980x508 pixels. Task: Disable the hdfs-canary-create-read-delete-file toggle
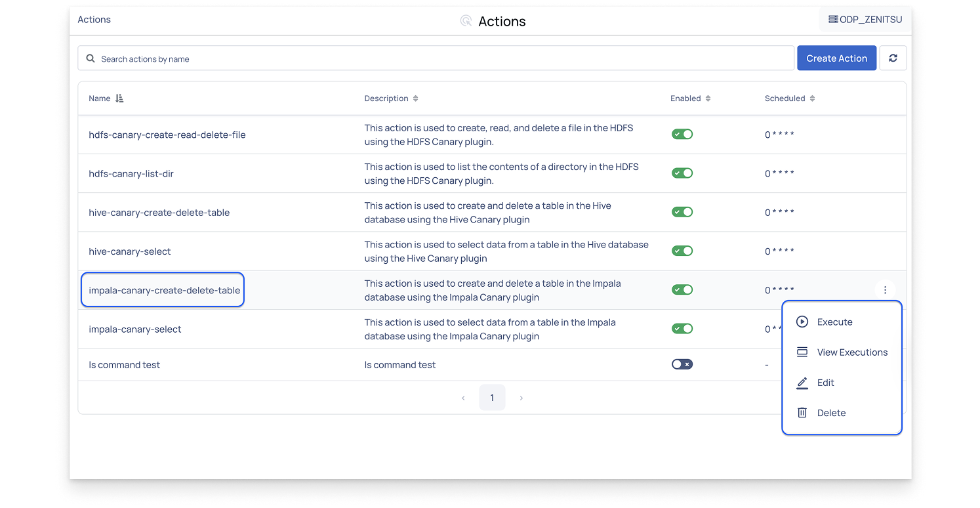point(682,134)
